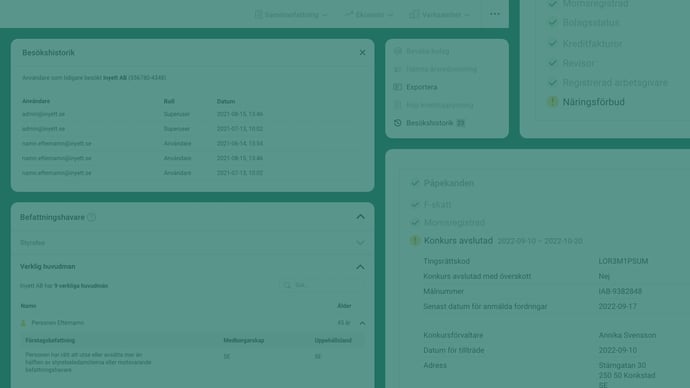Click the 23 badge next to Besökshistorik

[x=460, y=123]
